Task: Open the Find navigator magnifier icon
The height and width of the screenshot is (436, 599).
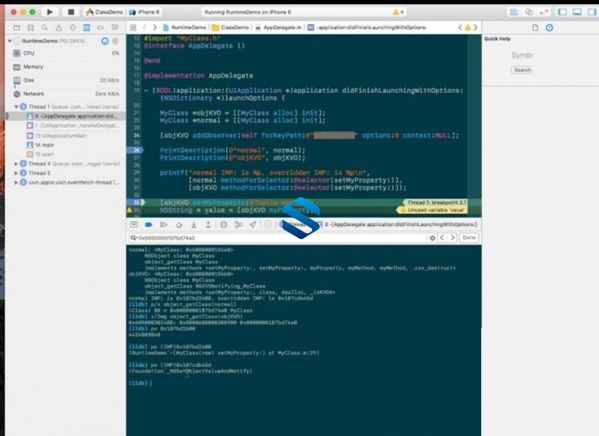Action: tap(45, 28)
